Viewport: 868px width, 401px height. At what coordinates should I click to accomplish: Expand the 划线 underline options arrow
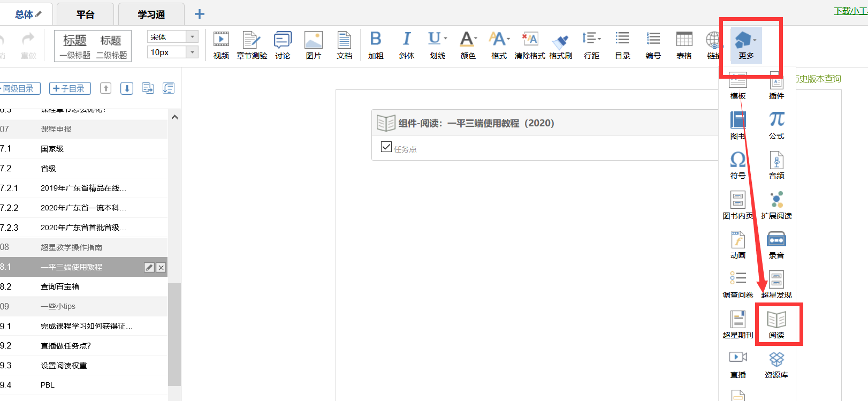[x=445, y=39]
